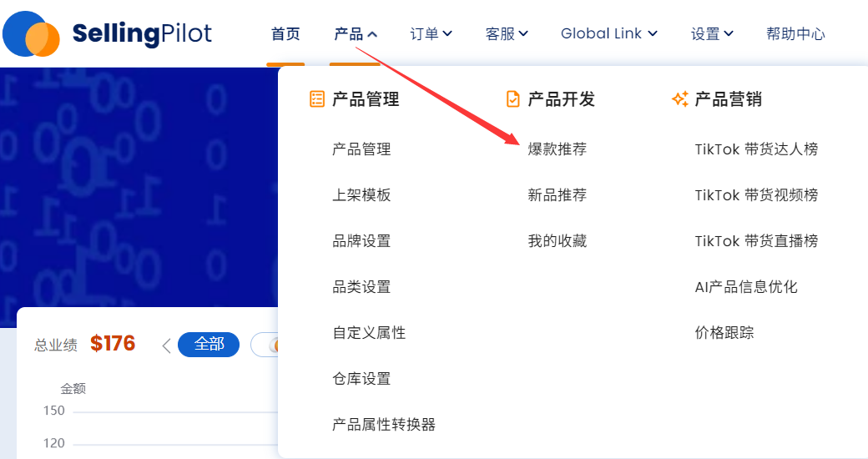Open TikTok 带货达人榜
The height and width of the screenshot is (459, 868).
(756, 149)
